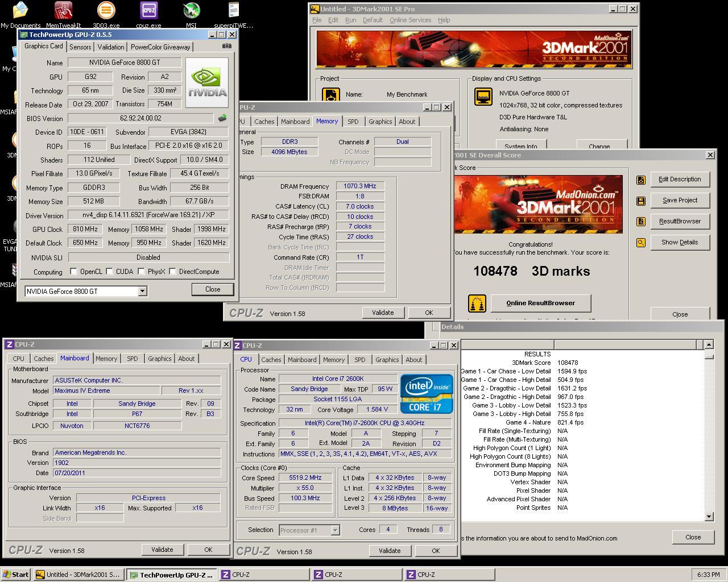Select the Graphics tab in CPU-Z Mainboard window

point(159,359)
